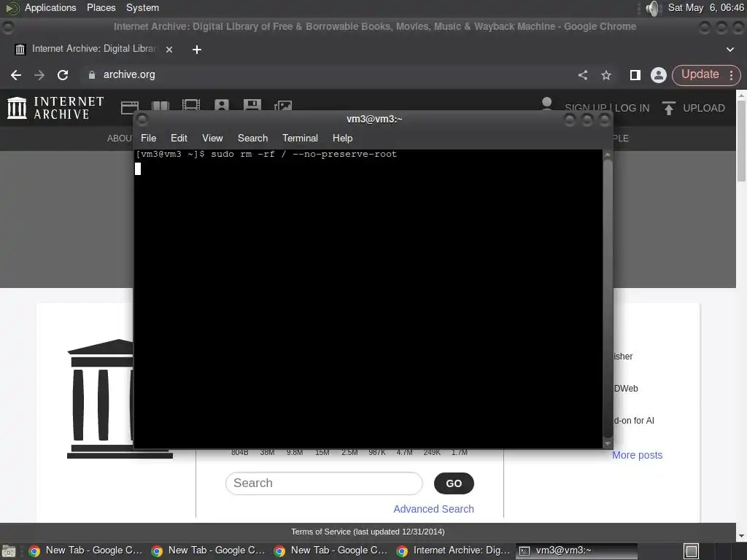
Task: Open the terminal Help menu
Action: point(343,138)
